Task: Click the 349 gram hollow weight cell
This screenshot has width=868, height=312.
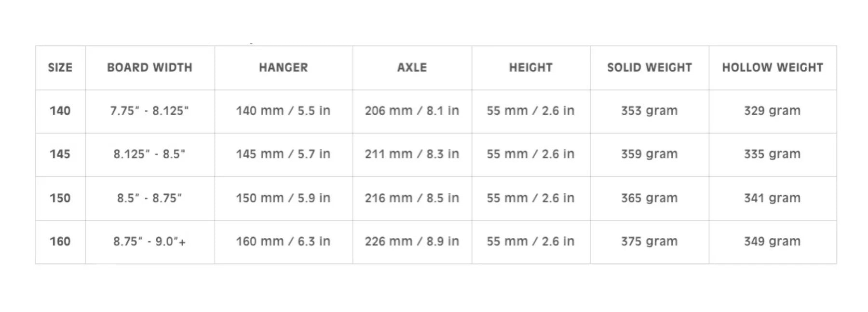Action: [772, 242]
